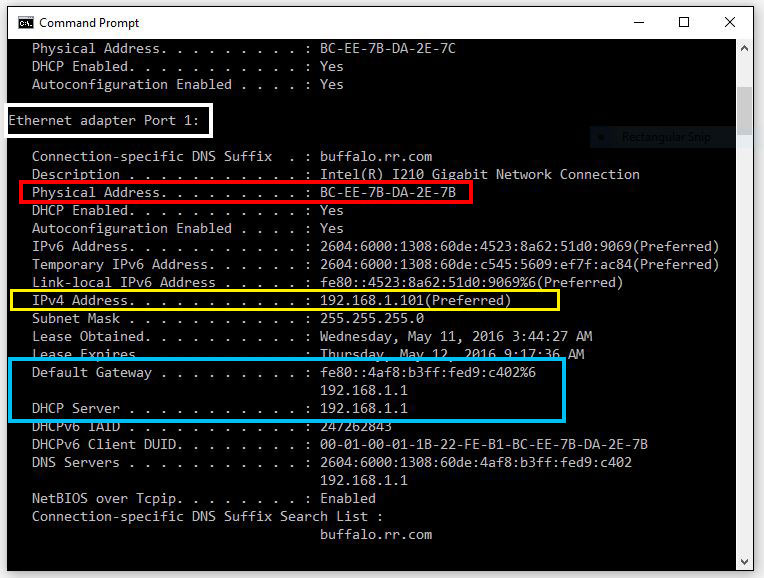Minimize the Command Prompt window

point(639,22)
